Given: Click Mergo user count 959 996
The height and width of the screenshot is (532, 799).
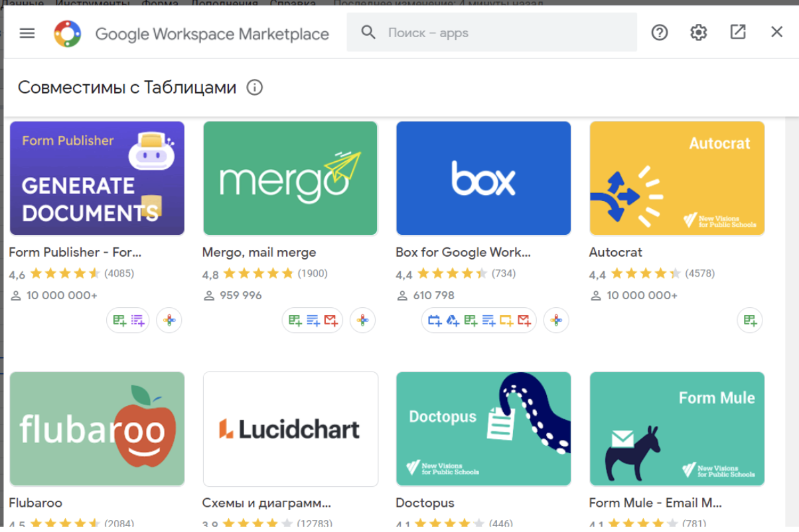Looking at the screenshot, I should tap(241, 295).
